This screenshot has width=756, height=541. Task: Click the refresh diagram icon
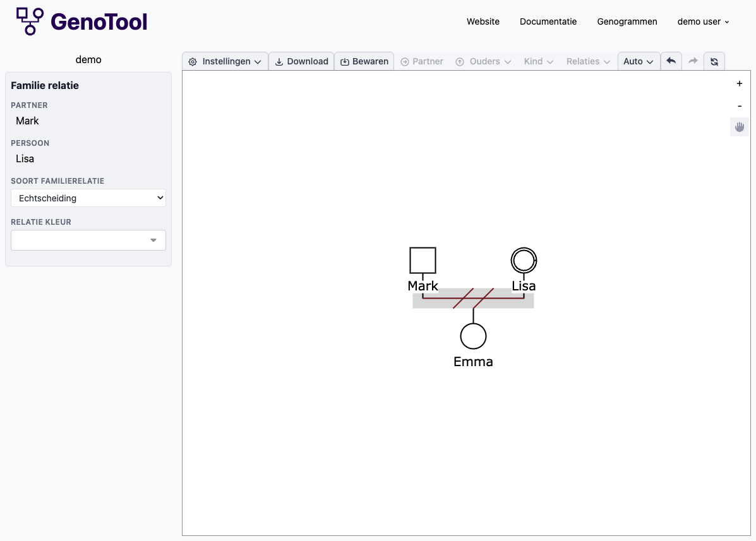714,61
